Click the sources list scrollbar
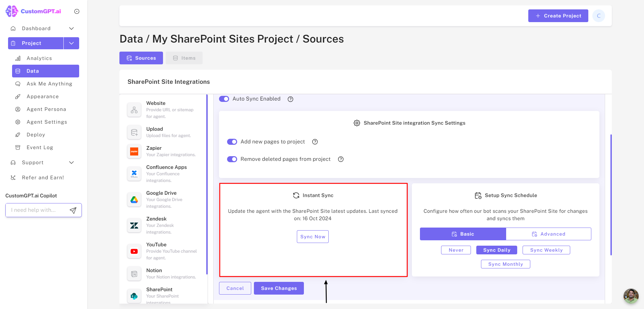This screenshot has width=644, height=309. tap(207, 184)
